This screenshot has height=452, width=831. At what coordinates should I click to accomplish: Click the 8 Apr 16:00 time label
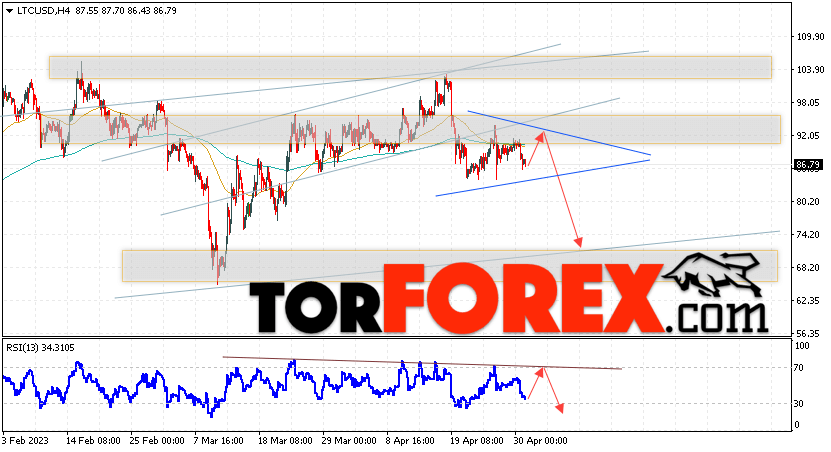click(410, 441)
